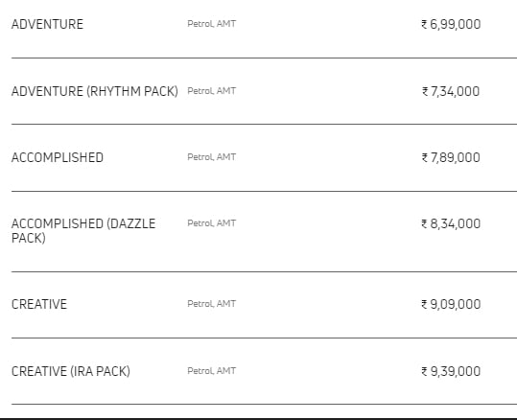Select the ADVENTURE variant name
The image size is (517, 420).
(x=47, y=24)
